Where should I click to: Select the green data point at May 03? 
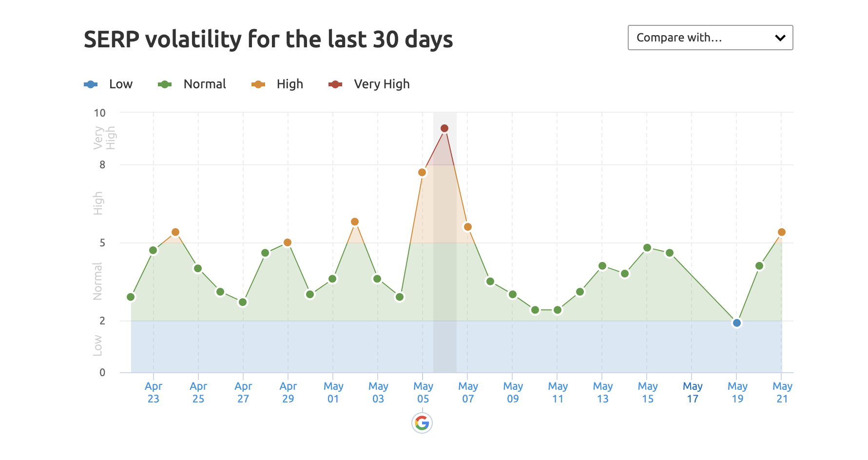click(x=377, y=279)
